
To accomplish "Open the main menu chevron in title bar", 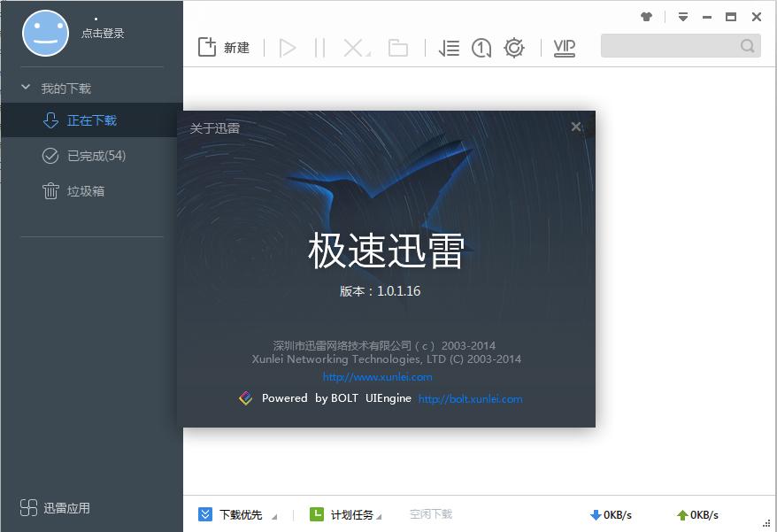I will pyautogui.click(x=682, y=16).
